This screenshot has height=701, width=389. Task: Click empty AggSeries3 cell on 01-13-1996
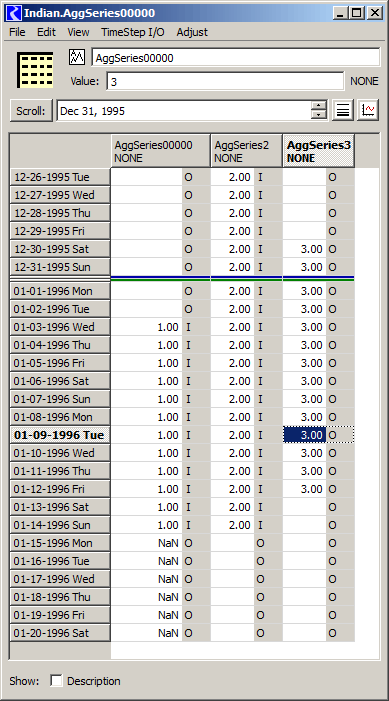pyautogui.click(x=304, y=507)
